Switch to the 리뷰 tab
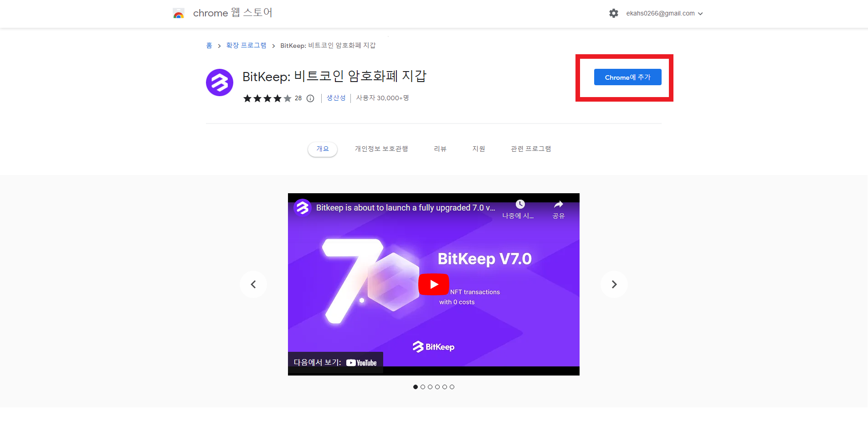868x422 pixels. click(x=440, y=149)
